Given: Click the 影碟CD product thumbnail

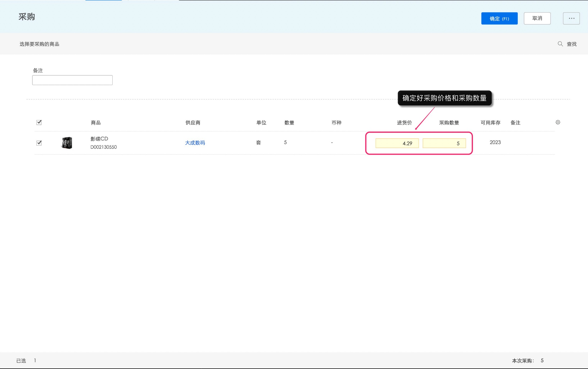Looking at the screenshot, I should point(67,143).
